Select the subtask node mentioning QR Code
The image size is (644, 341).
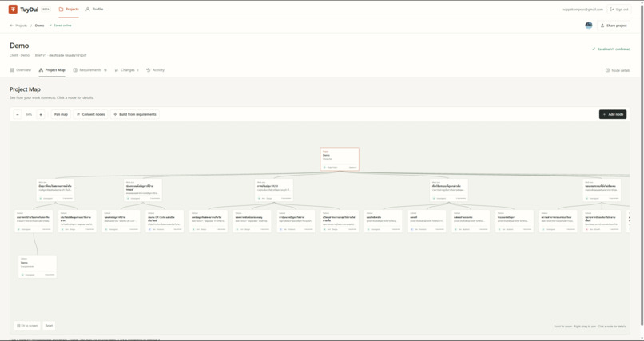click(165, 221)
